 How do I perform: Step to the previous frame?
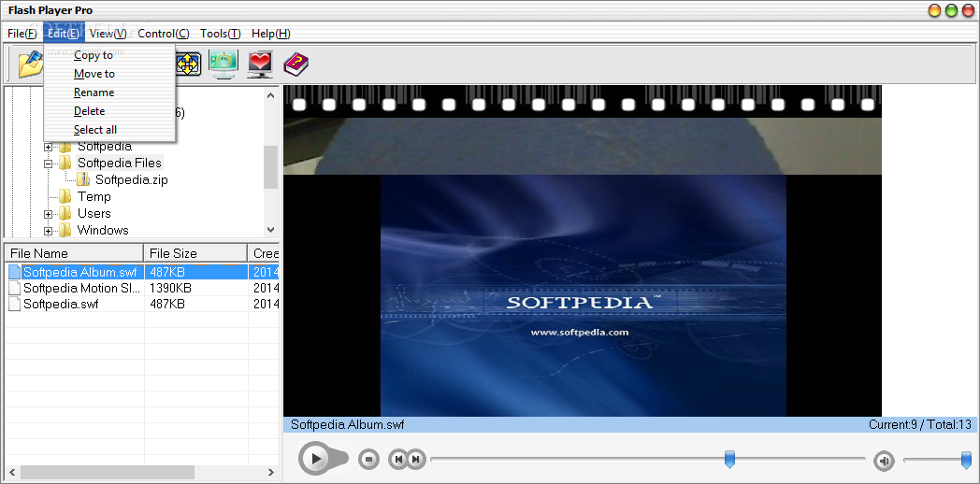click(397, 460)
